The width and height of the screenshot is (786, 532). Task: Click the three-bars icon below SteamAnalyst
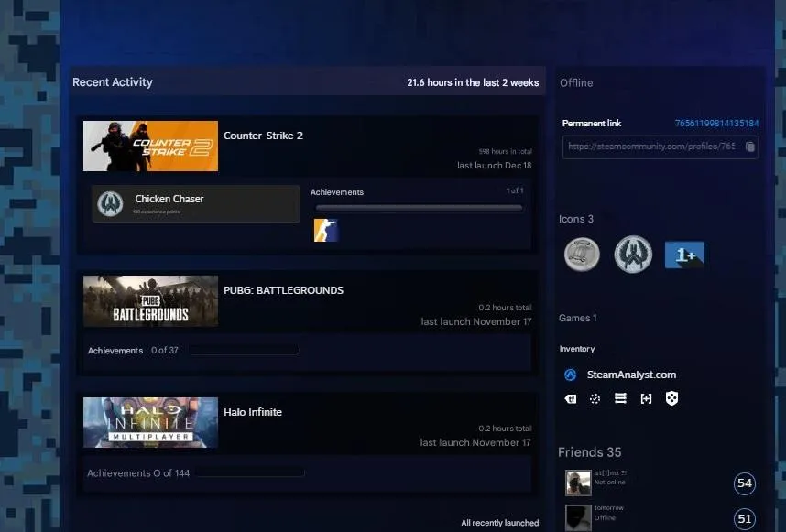click(x=620, y=398)
